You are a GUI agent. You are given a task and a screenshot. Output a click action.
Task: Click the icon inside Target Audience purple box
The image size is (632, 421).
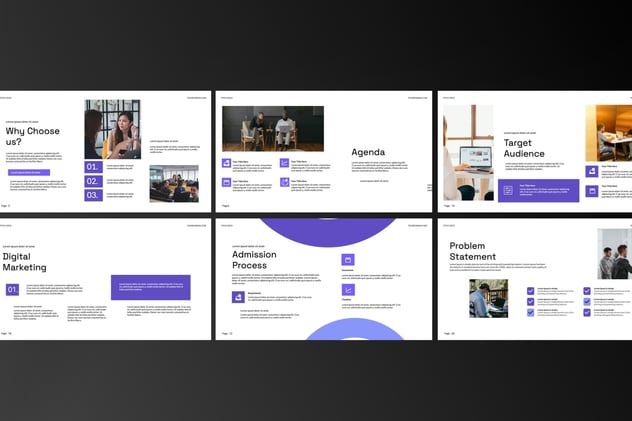tap(508, 190)
